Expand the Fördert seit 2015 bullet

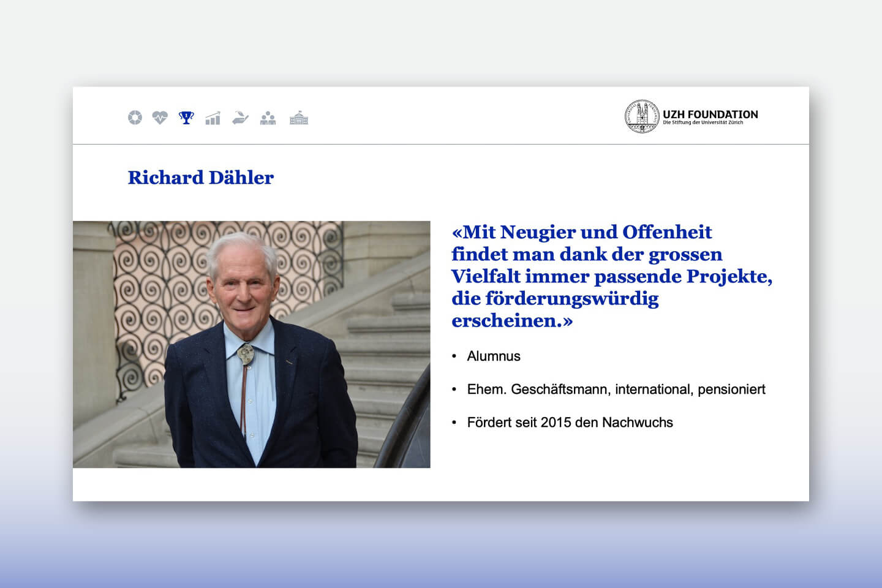pyautogui.click(x=570, y=422)
